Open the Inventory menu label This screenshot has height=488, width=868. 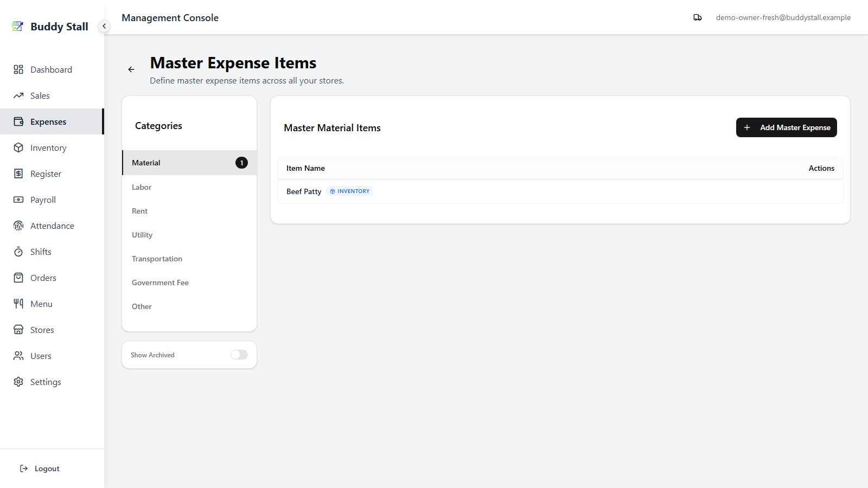(48, 147)
